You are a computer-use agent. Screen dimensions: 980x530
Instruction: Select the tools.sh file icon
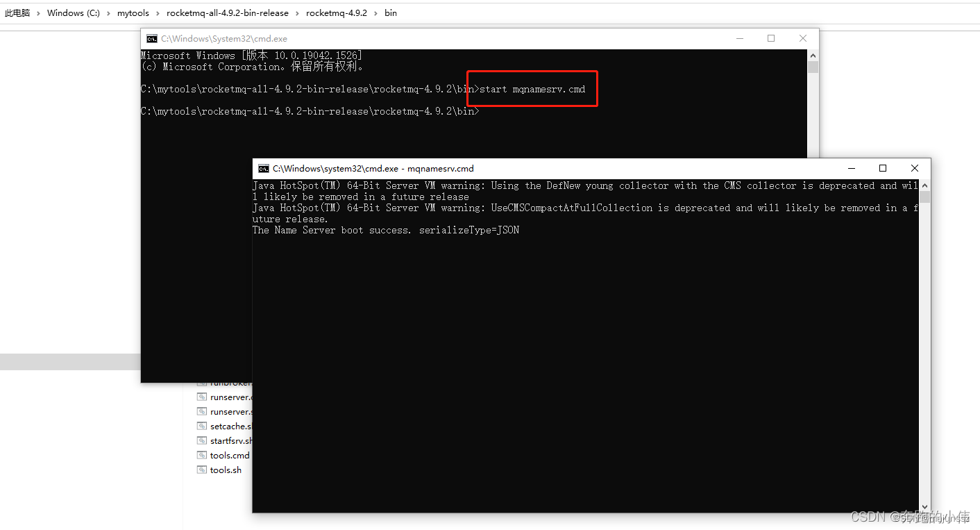tap(201, 470)
